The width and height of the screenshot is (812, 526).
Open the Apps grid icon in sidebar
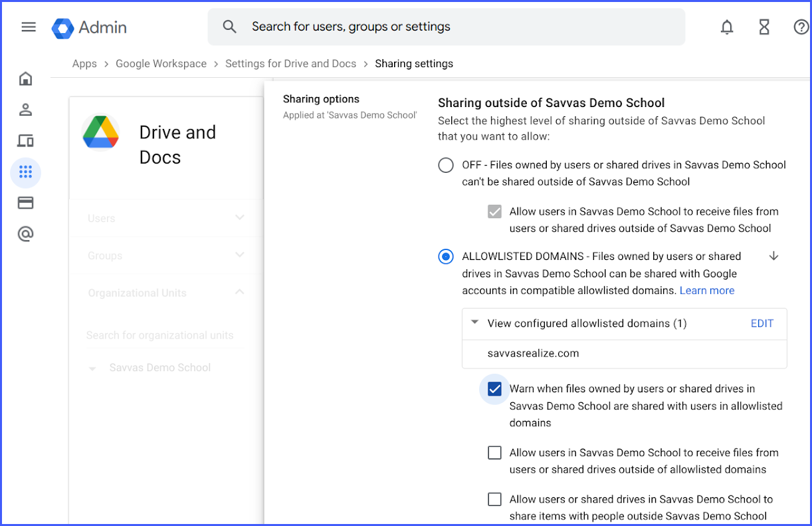click(25, 172)
